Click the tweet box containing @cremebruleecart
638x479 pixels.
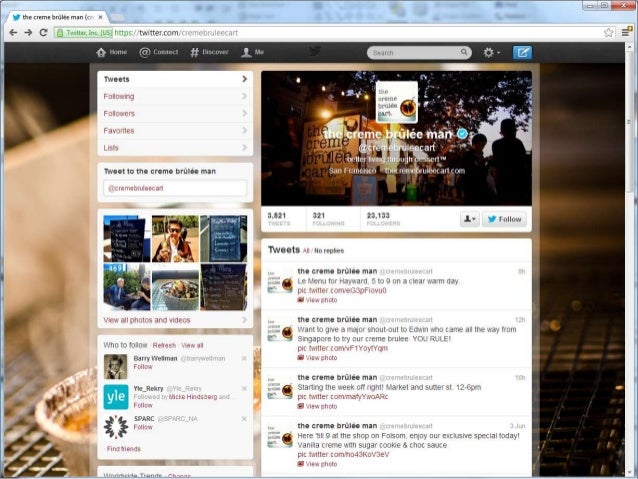(x=175, y=188)
